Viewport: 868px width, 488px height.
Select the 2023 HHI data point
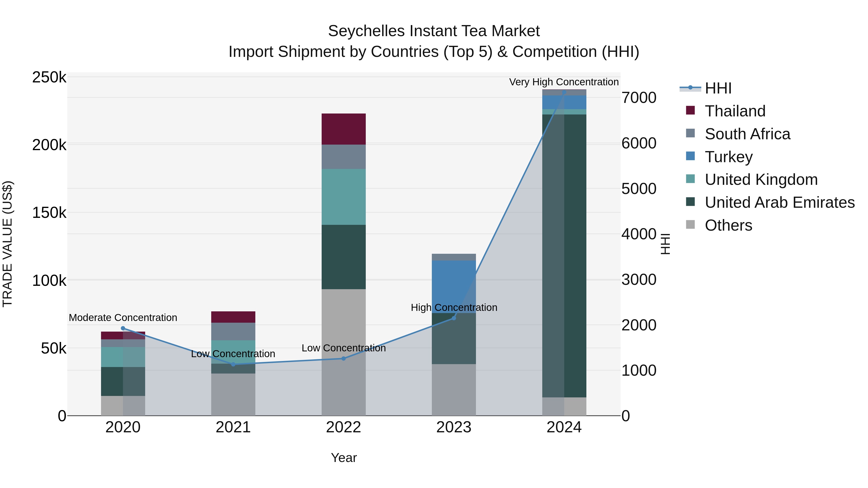[454, 318]
